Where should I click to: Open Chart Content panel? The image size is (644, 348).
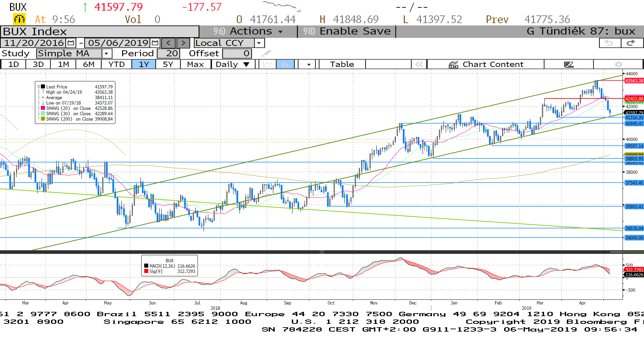pos(486,64)
